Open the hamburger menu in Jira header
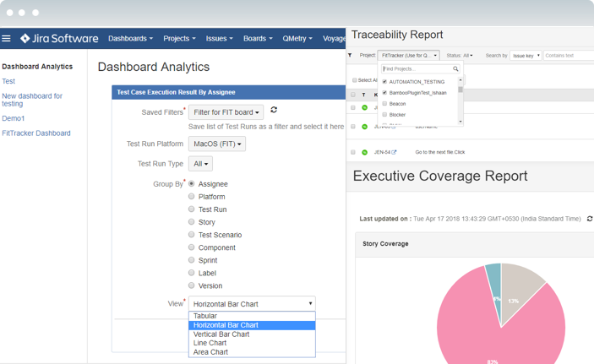Viewport: 594px width, 364px height. 6,38
